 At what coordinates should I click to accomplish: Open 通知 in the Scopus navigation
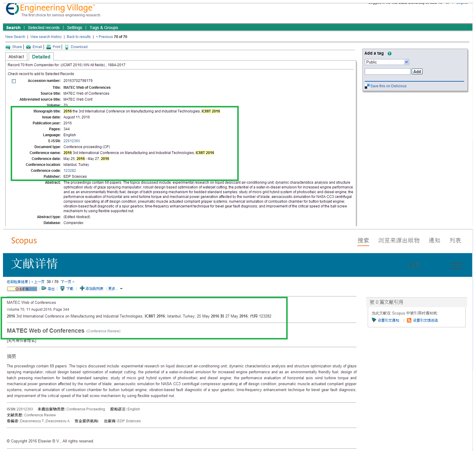(x=434, y=240)
